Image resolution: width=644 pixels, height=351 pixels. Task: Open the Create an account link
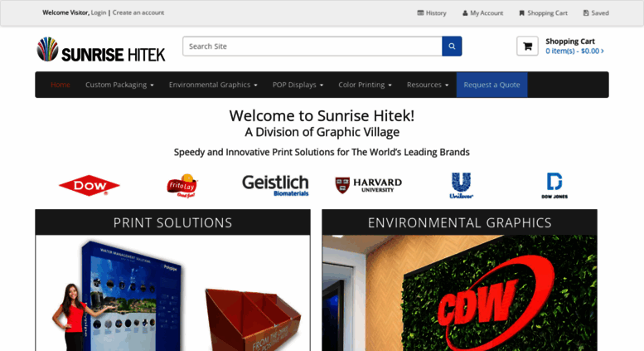click(x=138, y=12)
